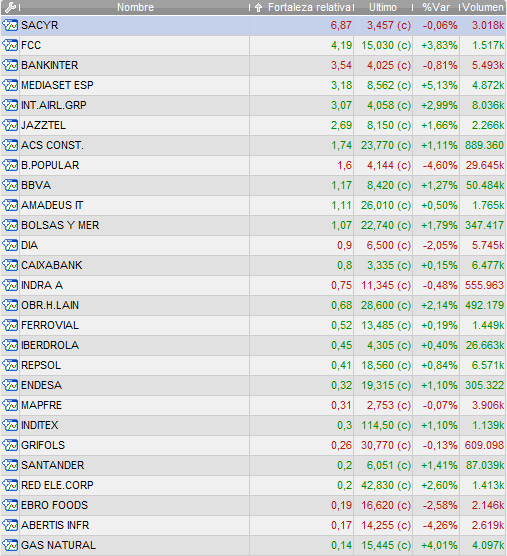Open chart icon for REPSOL
The width and height of the screenshot is (507, 556).
point(10,365)
